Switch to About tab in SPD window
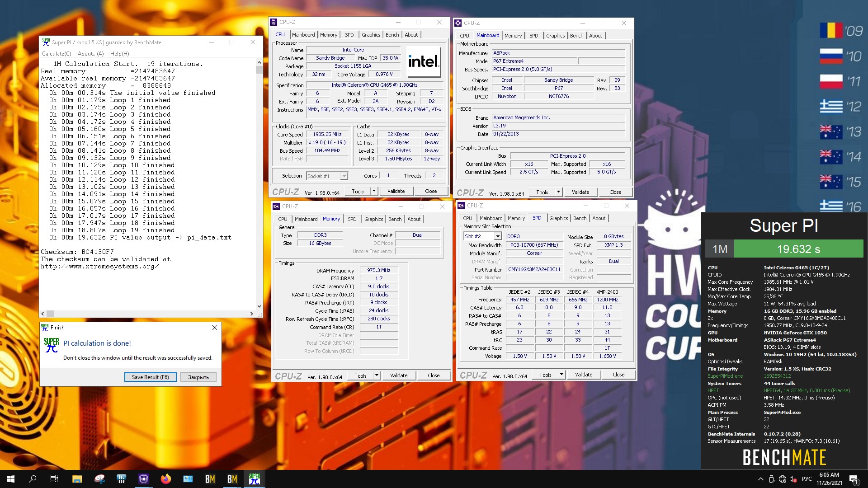The width and height of the screenshot is (868, 488). coord(599,218)
